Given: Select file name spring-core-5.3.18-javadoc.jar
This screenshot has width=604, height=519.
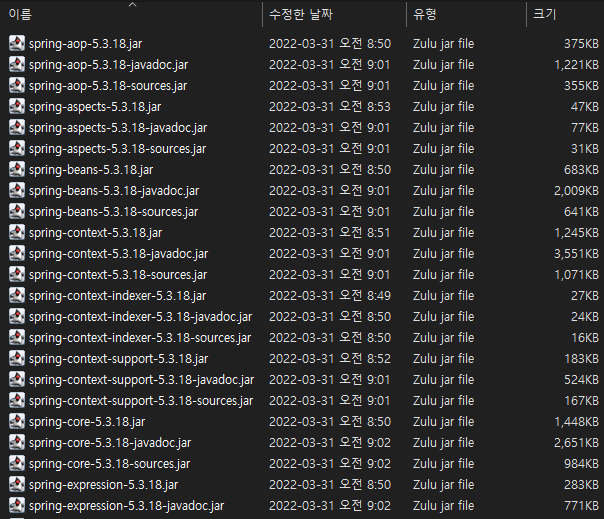Looking at the screenshot, I should [110, 443].
